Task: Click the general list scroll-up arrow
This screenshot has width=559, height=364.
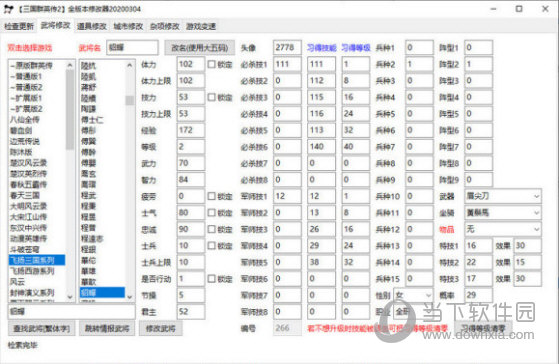Action: 130,65
